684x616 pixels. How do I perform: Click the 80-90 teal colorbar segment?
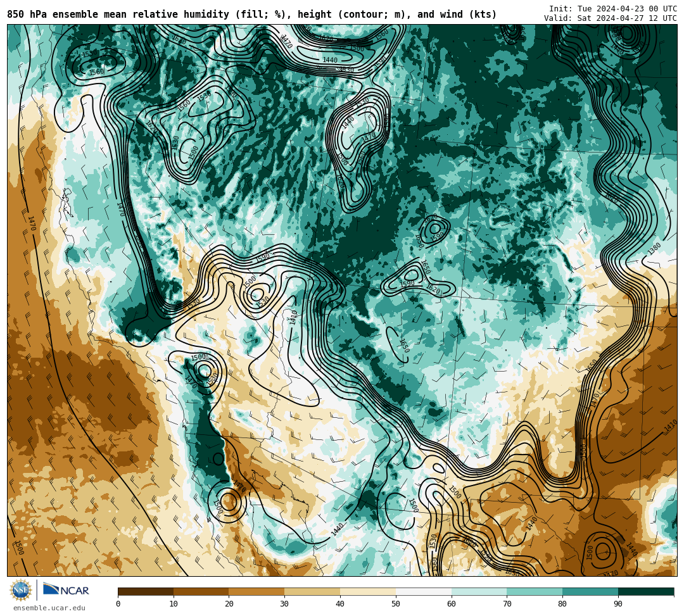coord(590,591)
